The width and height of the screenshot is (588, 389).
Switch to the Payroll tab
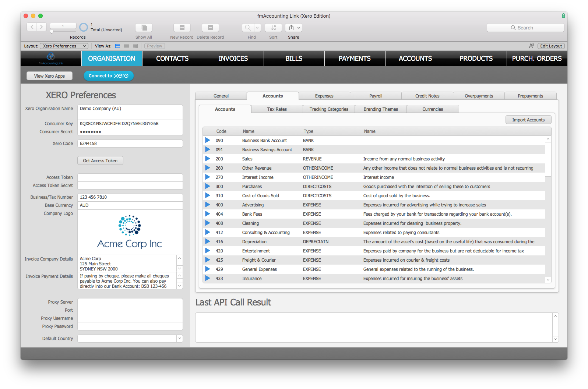click(376, 96)
